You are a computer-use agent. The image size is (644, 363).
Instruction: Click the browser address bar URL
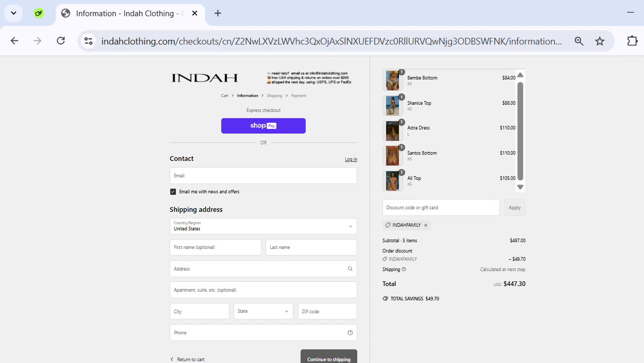coord(331,41)
